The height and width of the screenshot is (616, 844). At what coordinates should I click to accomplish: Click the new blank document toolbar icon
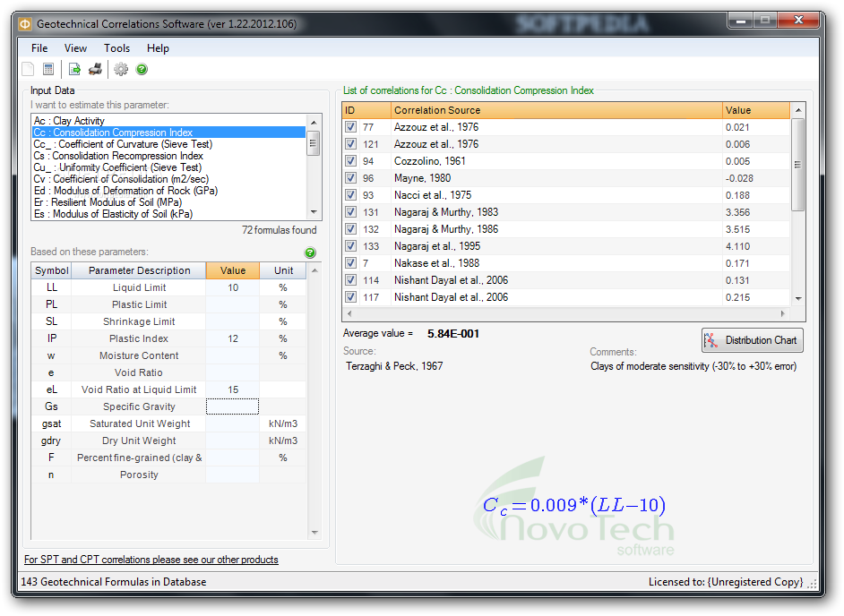[x=28, y=70]
